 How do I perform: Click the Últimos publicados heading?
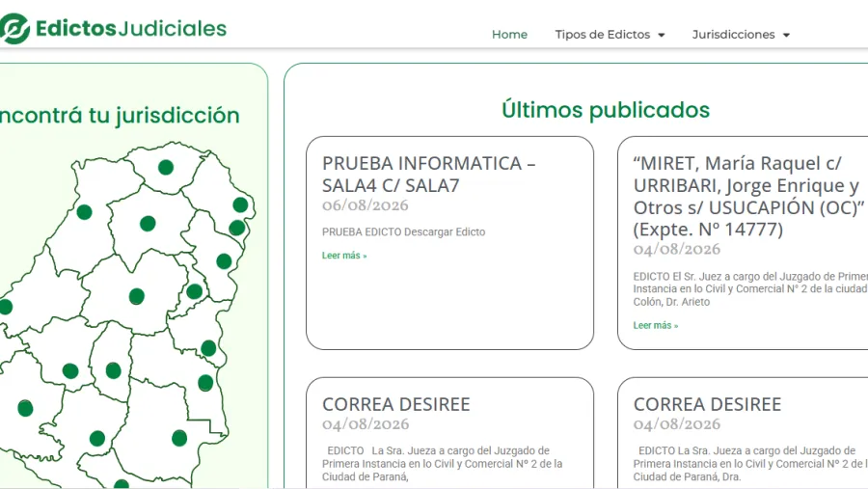pos(606,110)
